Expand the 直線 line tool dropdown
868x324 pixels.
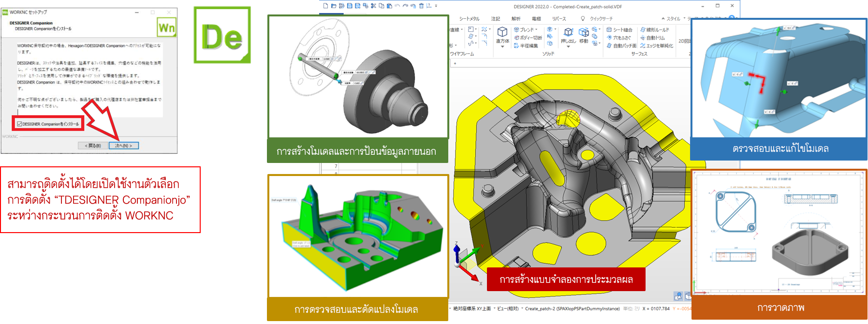click(462, 29)
